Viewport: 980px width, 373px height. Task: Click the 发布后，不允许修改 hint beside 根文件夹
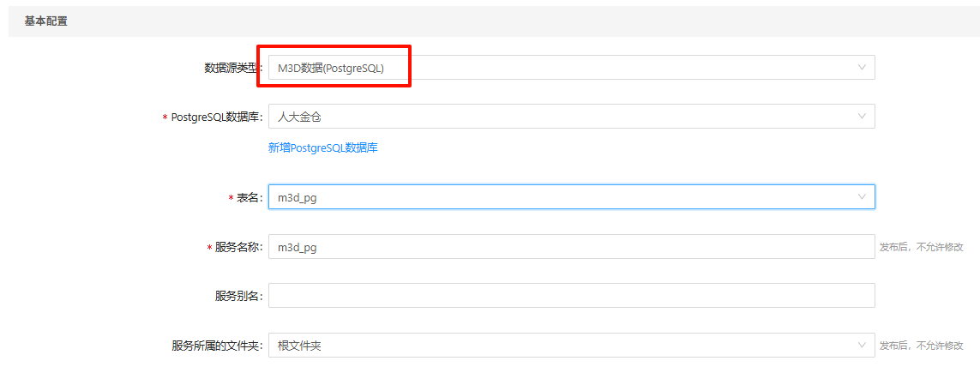click(927, 346)
